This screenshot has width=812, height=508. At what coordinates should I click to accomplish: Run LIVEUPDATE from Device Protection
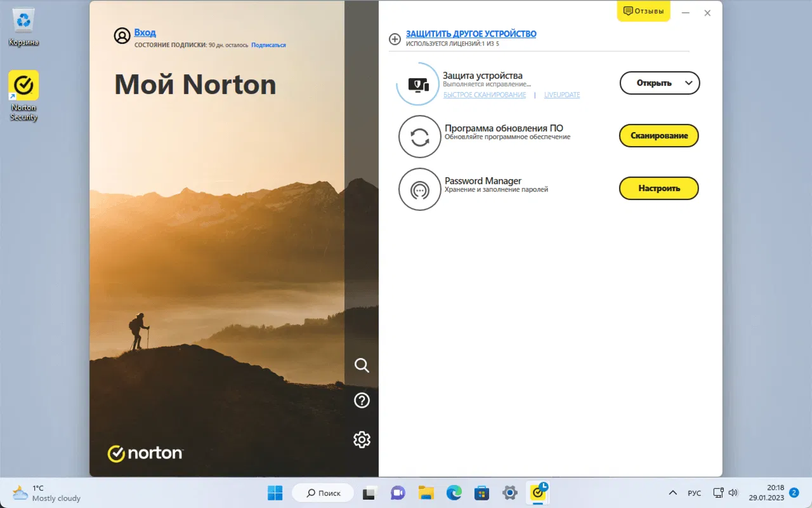click(562, 95)
